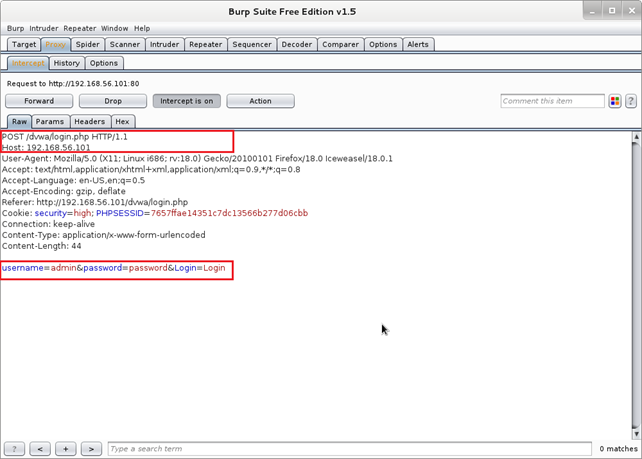
Task: Click the search help '?' button at bottom
Action: (17, 449)
